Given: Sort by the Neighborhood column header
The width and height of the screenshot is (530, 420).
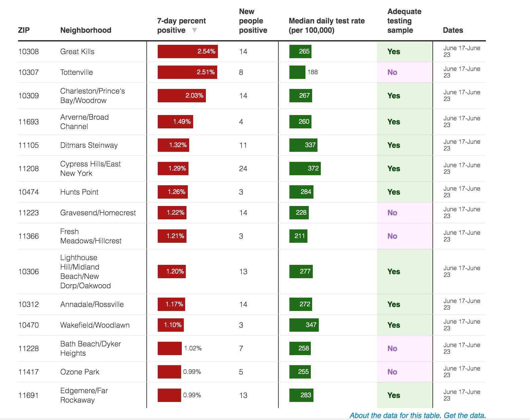Looking at the screenshot, I should (x=86, y=30).
